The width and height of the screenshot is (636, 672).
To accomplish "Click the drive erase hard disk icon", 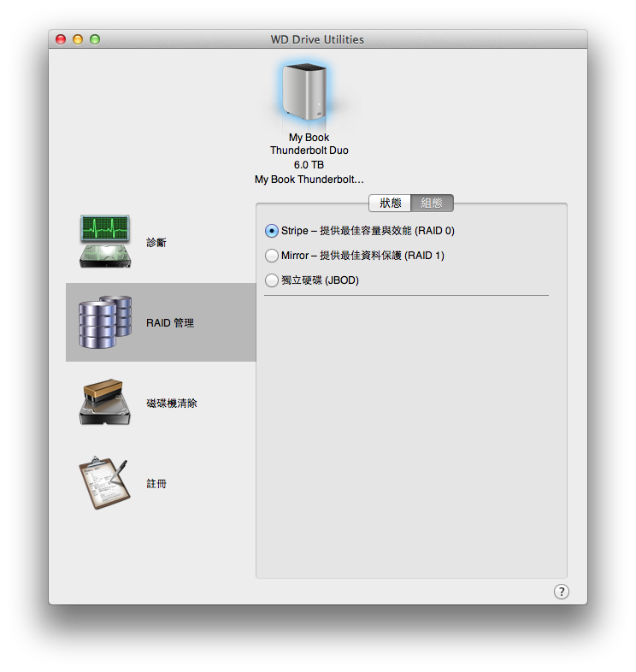I will point(105,403).
